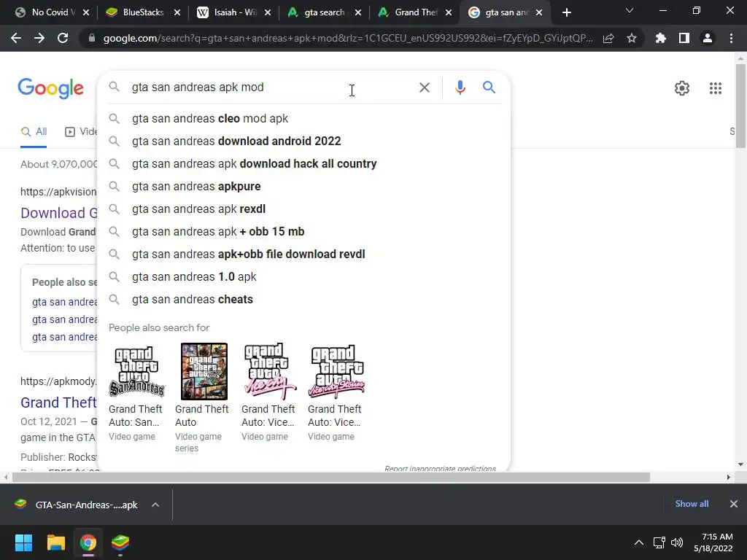Open a new browser tab
Image resolution: width=747 pixels, height=560 pixels.
[x=566, y=12]
